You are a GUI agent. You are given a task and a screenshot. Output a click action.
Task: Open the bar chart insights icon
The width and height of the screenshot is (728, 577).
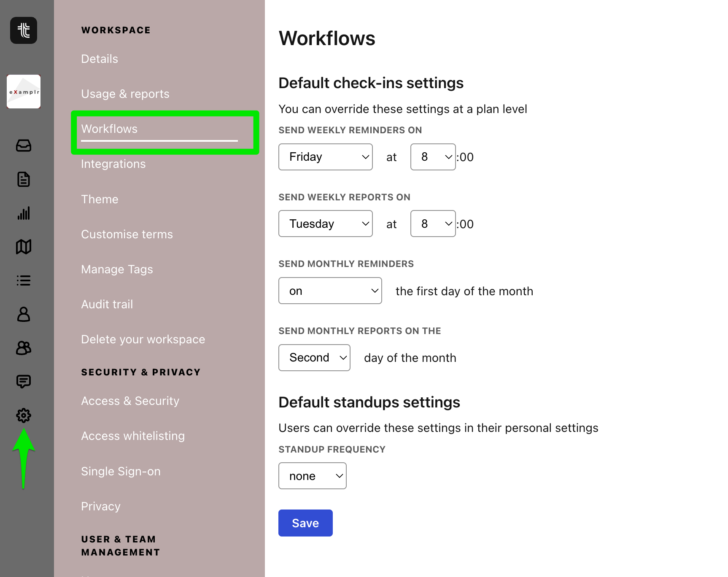point(24,213)
